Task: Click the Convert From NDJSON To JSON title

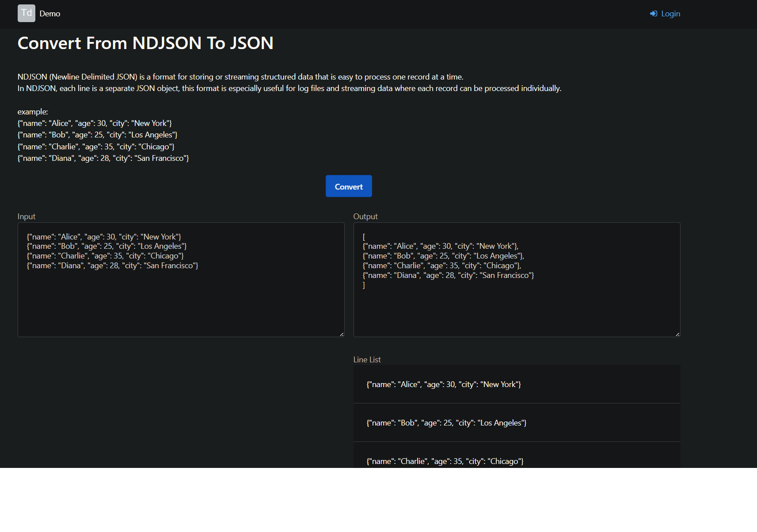Action: (x=145, y=43)
